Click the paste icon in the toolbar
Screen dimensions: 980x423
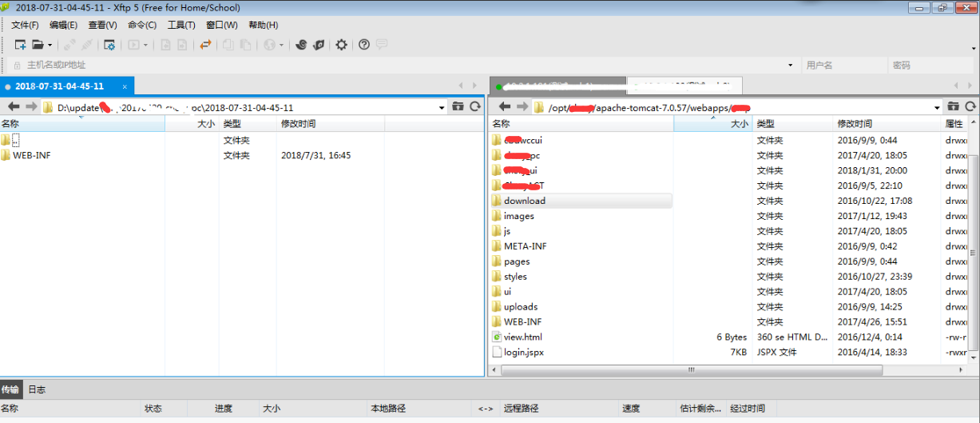(x=246, y=45)
